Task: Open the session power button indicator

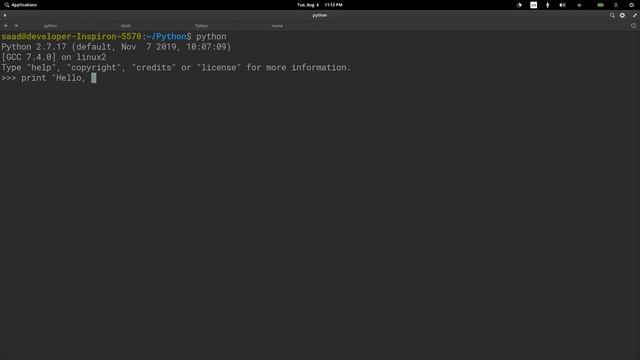Action: 631,5
